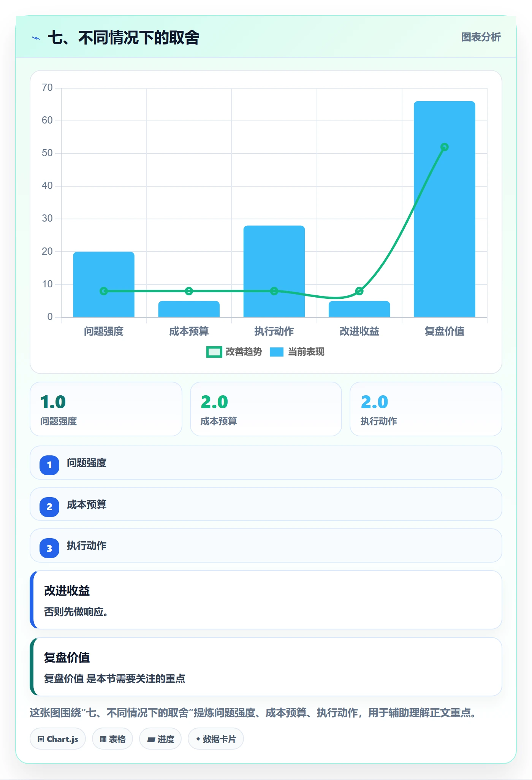The width and height of the screenshot is (532, 780).
Task: Click the 复盘价值 card heading
Action: [x=67, y=658]
